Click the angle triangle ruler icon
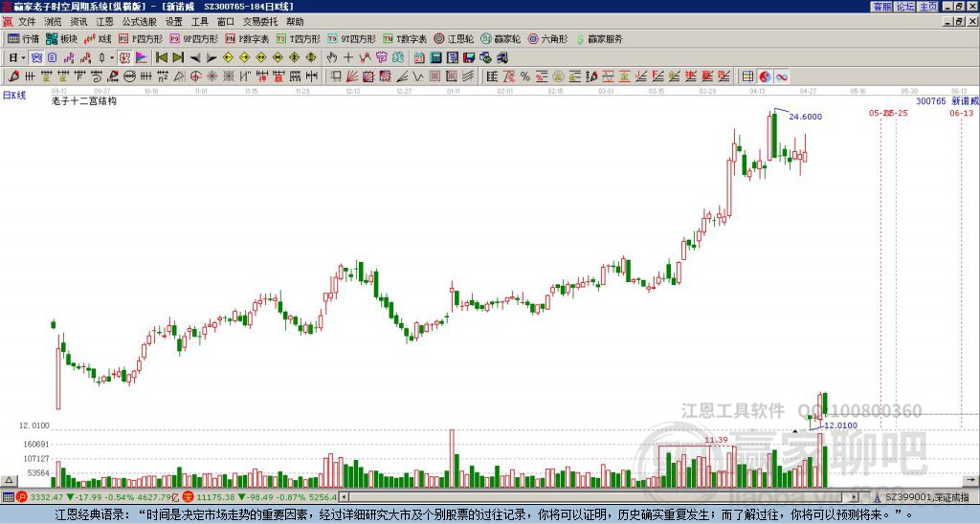Viewport: 980px width, 524px height. point(179,76)
